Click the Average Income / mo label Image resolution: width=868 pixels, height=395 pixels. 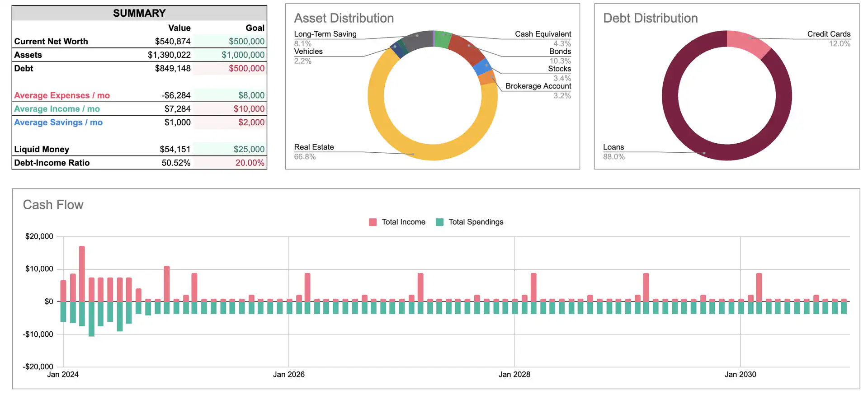[x=57, y=109]
